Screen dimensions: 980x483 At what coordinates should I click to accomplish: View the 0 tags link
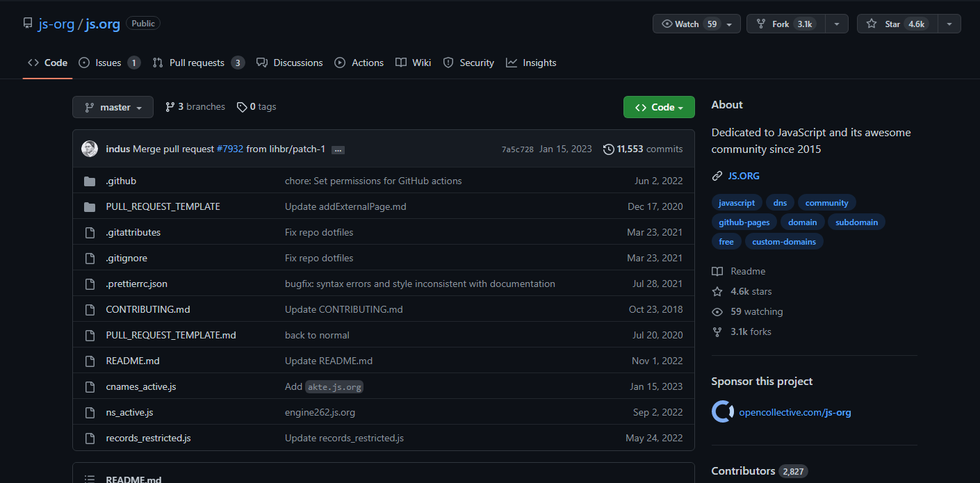tap(256, 106)
